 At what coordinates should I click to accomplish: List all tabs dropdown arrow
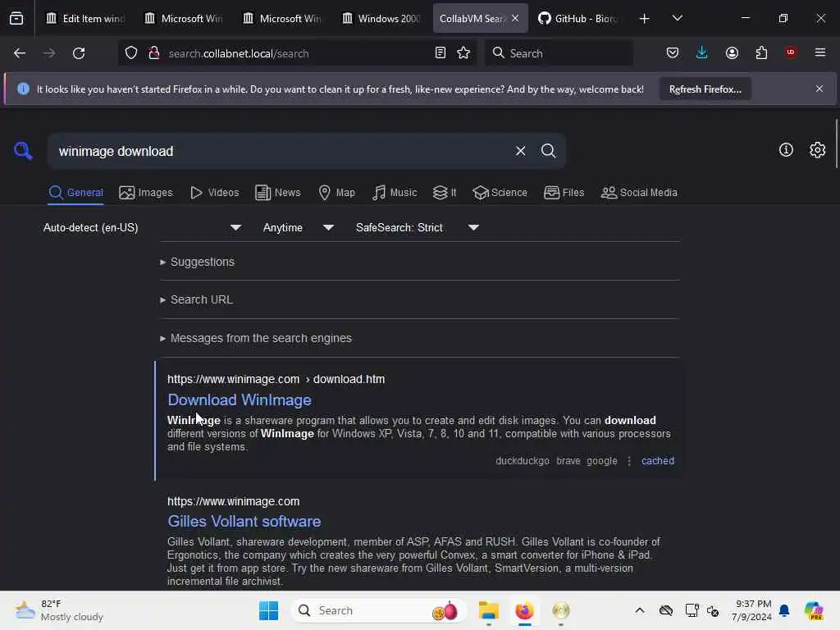coord(677,18)
